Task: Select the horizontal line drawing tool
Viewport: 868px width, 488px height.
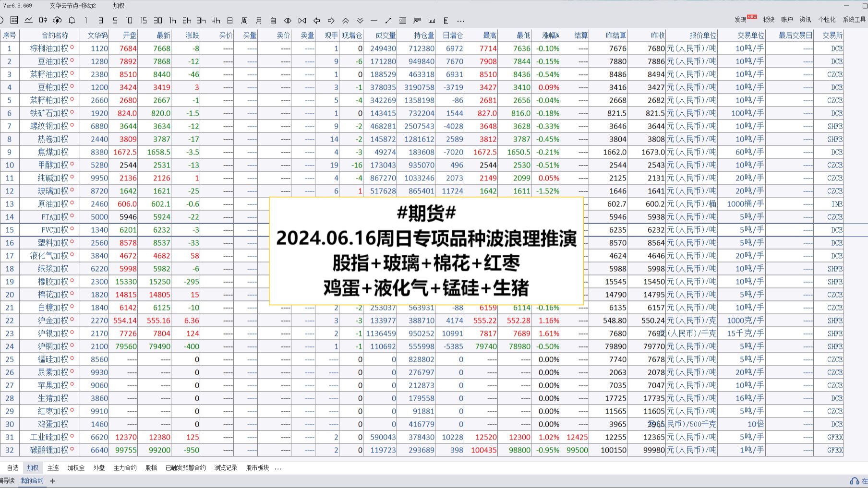Action: [374, 20]
